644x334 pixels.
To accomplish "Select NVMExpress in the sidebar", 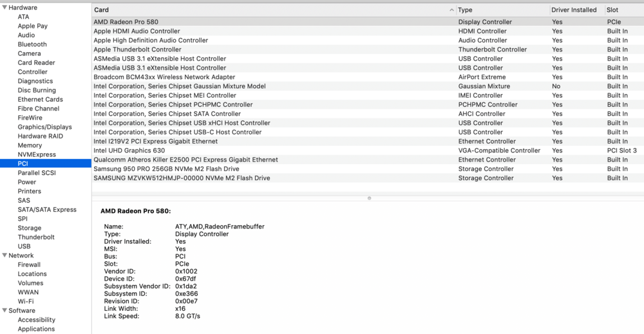I will [x=37, y=154].
